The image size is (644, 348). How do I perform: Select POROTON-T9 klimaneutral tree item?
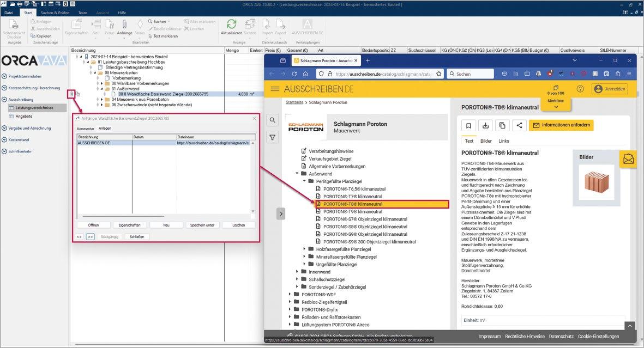point(353,211)
